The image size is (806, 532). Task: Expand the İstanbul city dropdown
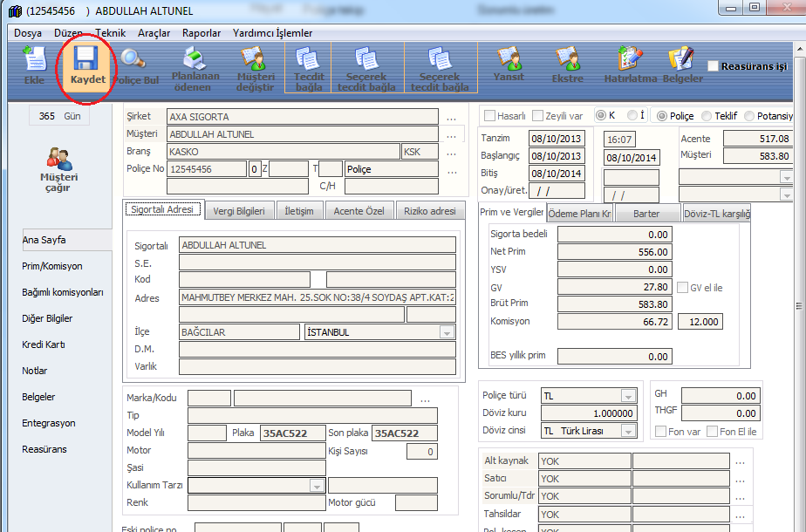(447, 332)
